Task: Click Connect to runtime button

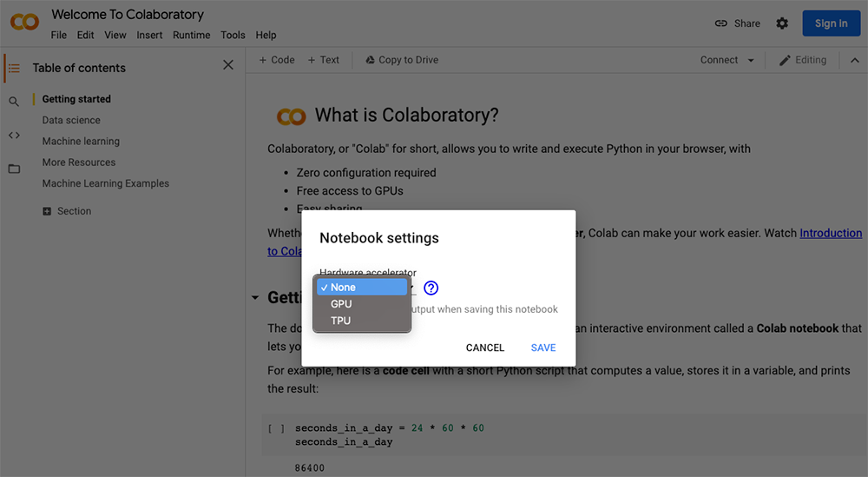Action: point(719,60)
